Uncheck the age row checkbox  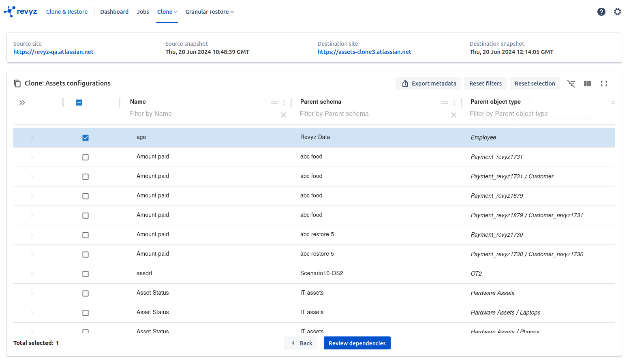coord(86,138)
